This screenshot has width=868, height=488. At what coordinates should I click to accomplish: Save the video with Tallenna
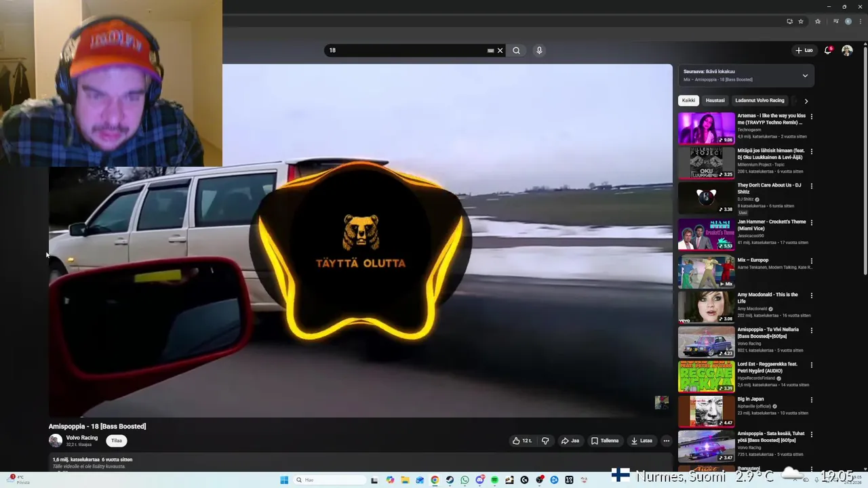pyautogui.click(x=605, y=441)
